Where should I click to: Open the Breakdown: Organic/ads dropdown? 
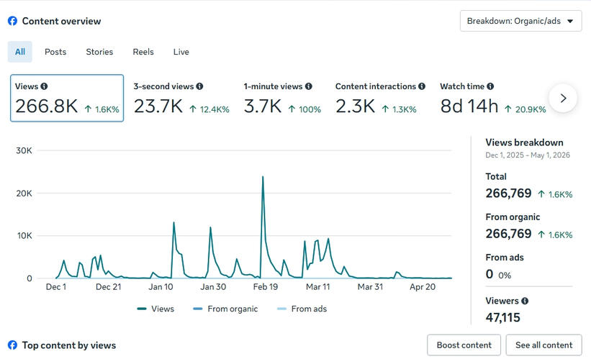pos(520,21)
